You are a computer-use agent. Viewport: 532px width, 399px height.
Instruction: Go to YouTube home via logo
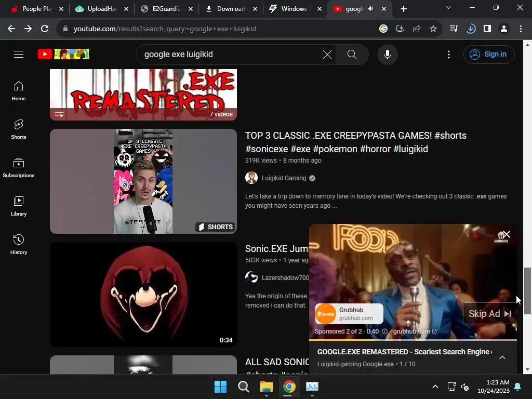click(x=63, y=54)
